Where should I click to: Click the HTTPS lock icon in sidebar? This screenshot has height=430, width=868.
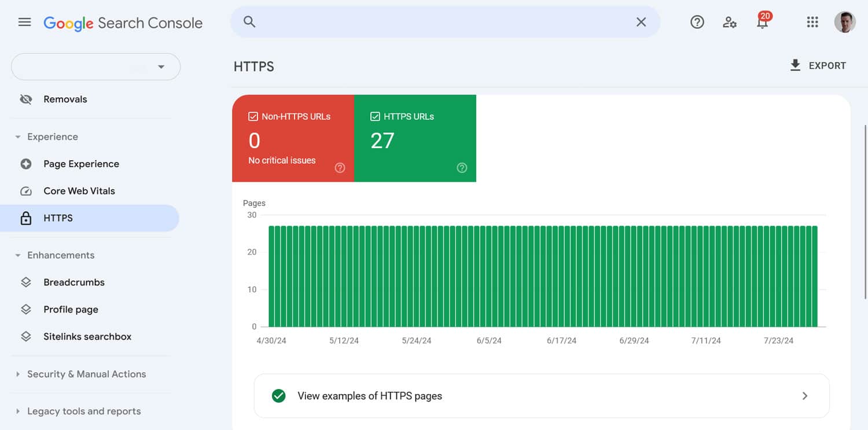[x=26, y=218]
